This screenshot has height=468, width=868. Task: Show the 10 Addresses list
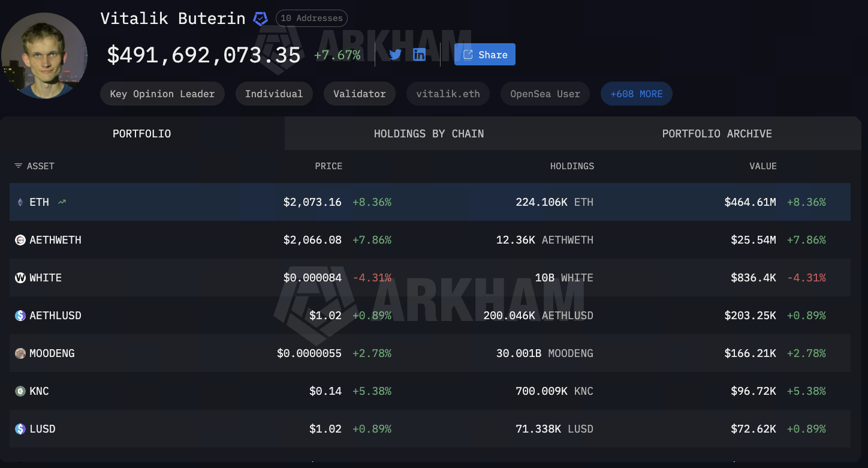click(312, 18)
